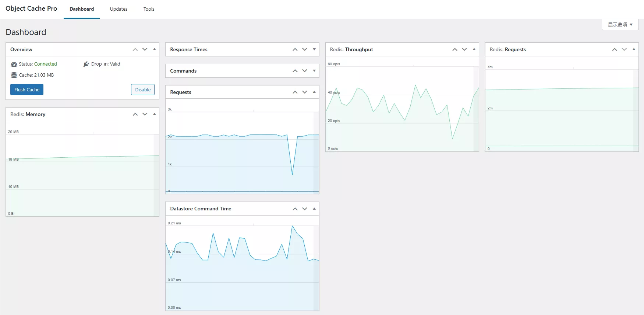The image size is (644, 315).
Task: Move the Overview panel down
Action: [x=145, y=49]
